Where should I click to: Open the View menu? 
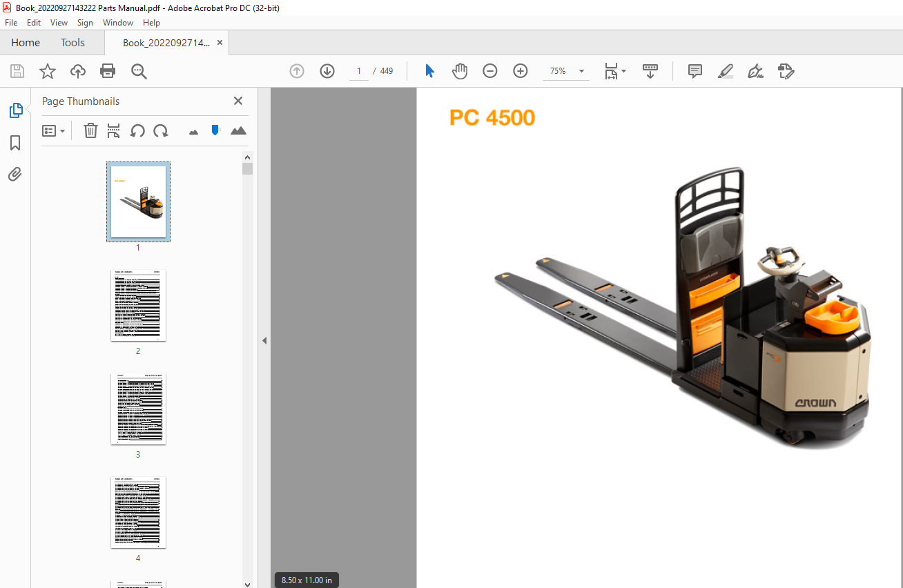[x=59, y=23]
